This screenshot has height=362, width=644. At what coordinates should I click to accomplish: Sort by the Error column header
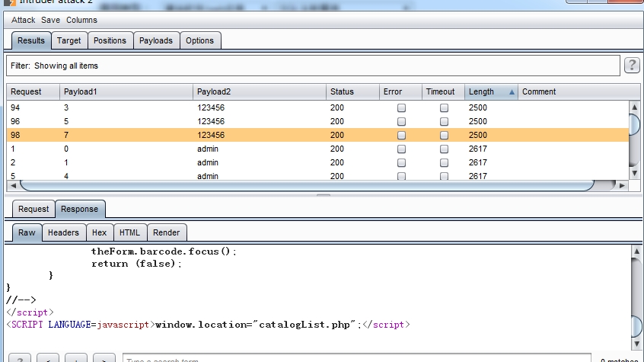[x=401, y=91]
